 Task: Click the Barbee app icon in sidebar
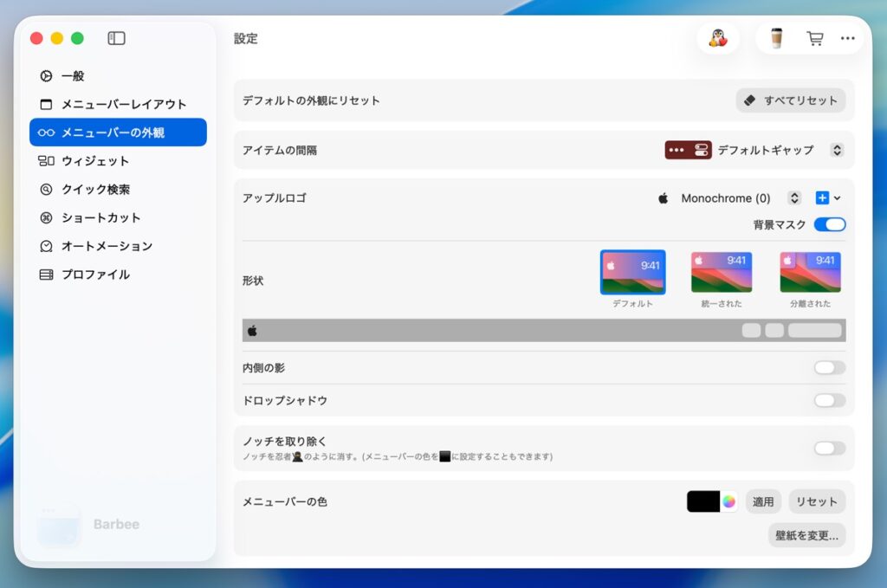point(59,525)
